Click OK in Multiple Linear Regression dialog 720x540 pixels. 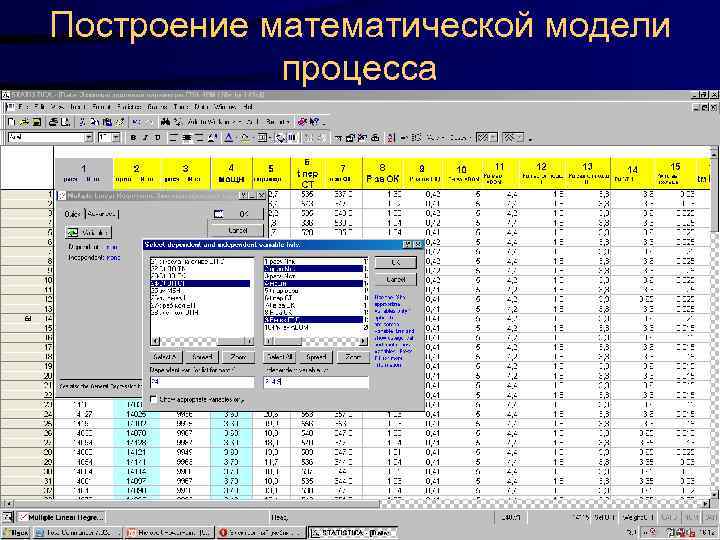(x=236, y=214)
